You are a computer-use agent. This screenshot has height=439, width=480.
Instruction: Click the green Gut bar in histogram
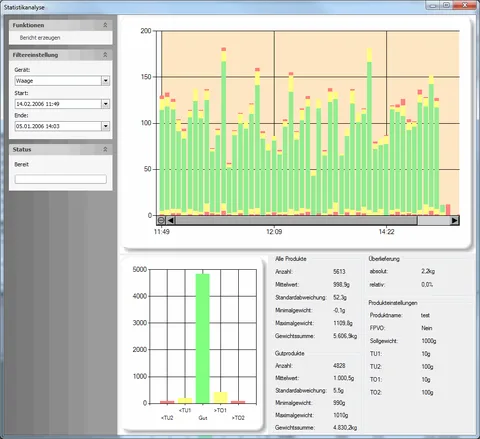coord(203,339)
